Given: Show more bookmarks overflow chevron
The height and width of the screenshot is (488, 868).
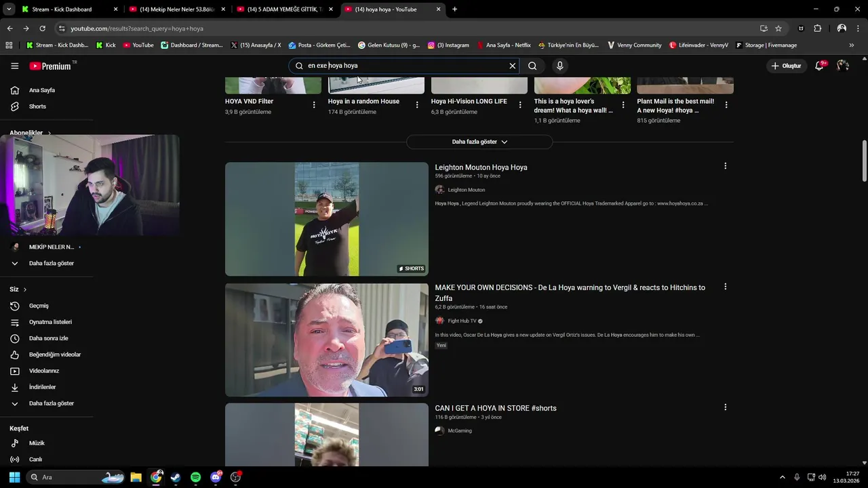Looking at the screenshot, I should pos(852,45).
